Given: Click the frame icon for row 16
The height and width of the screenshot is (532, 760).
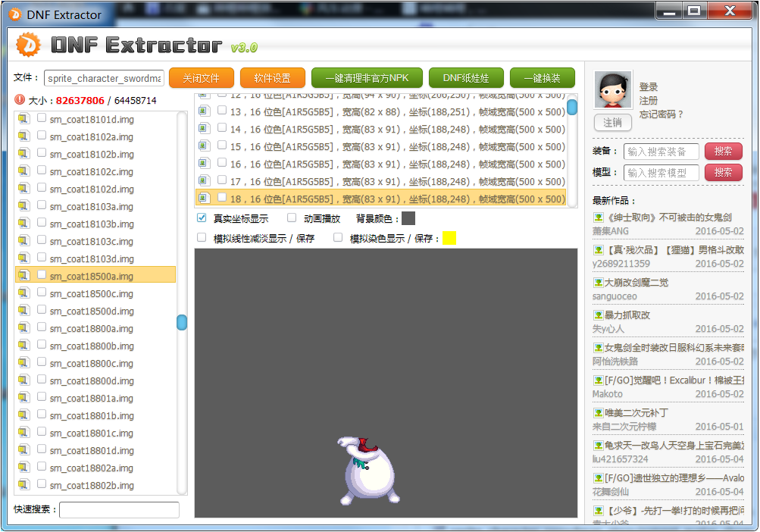Looking at the screenshot, I should point(203,164).
